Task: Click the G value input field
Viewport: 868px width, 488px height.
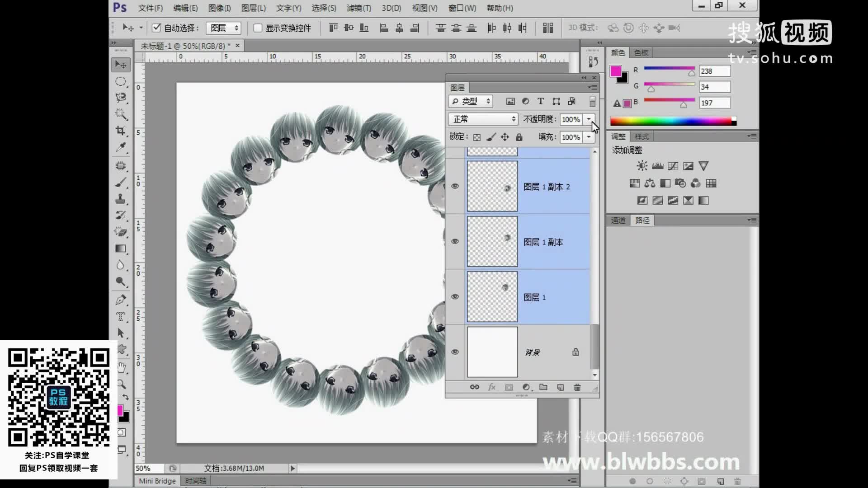Action: point(714,87)
